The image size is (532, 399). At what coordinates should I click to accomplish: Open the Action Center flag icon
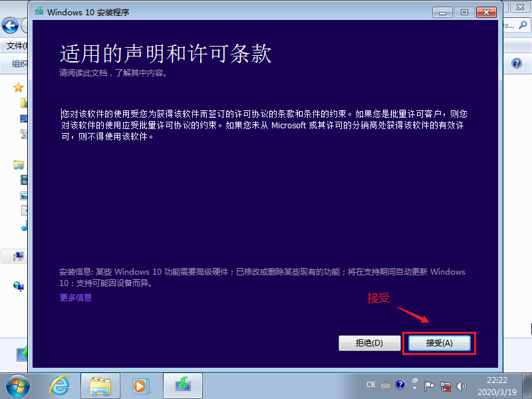click(430, 385)
